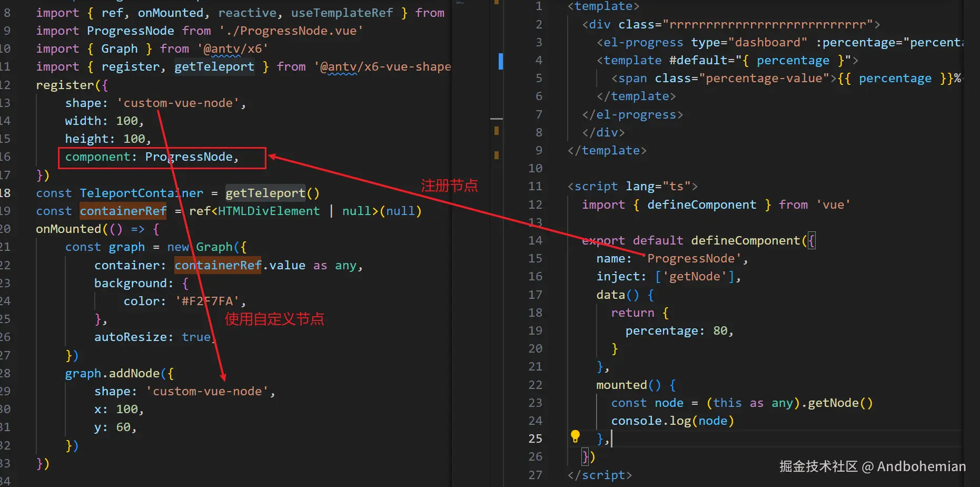
Task: Click line number 2 in right editor gutter
Action: [x=539, y=24]
